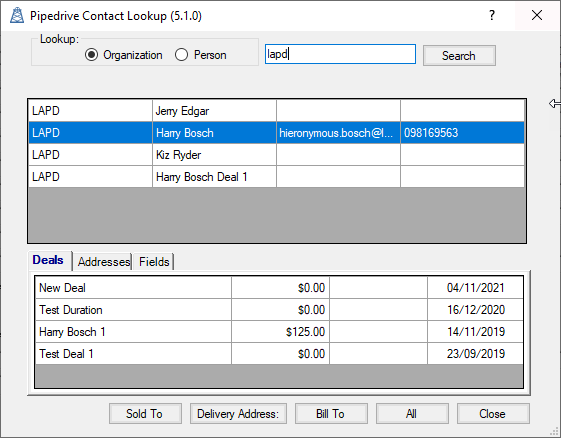Image resolution: width=561 pixels, height=438 pixels.
Task: Select the Harry Bosch Deal 1 row
Action: 276,176
